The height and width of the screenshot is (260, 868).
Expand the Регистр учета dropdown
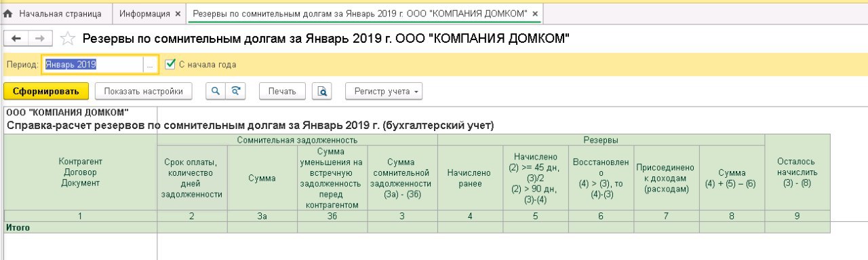[x=384, y=91]
